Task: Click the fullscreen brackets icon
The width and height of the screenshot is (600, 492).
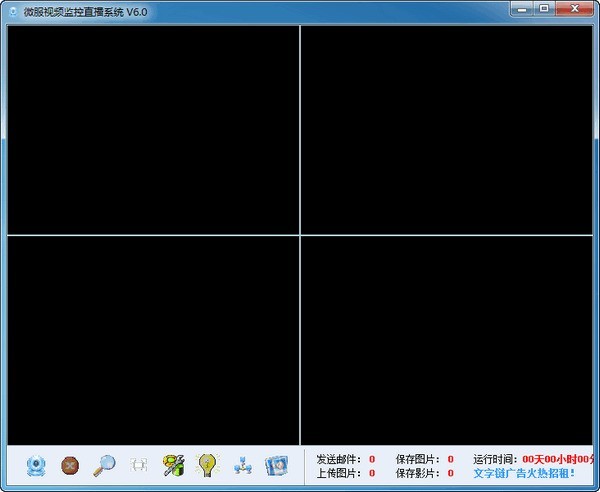Action: [138, 465]
